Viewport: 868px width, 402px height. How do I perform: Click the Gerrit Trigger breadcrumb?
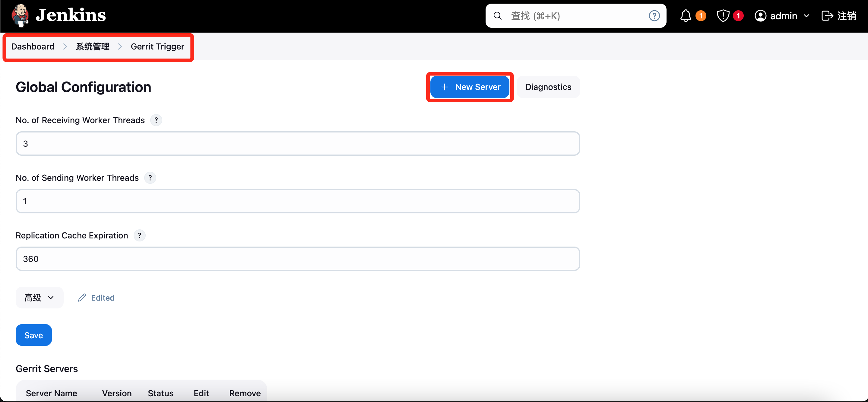click(157, 46)
